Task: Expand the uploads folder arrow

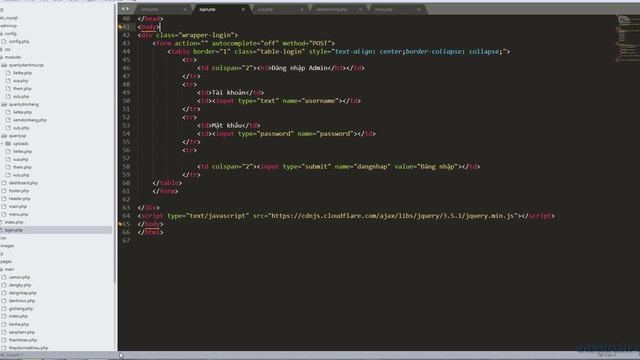Action: pyautogui.click(x=2, y=144)
